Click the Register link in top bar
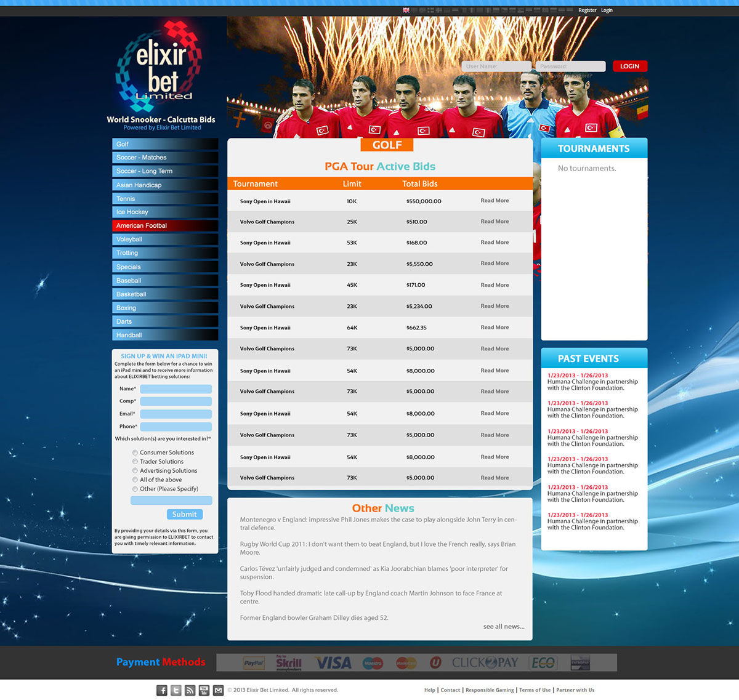Viewport: 739px width, 700px height. coord(588,10)
